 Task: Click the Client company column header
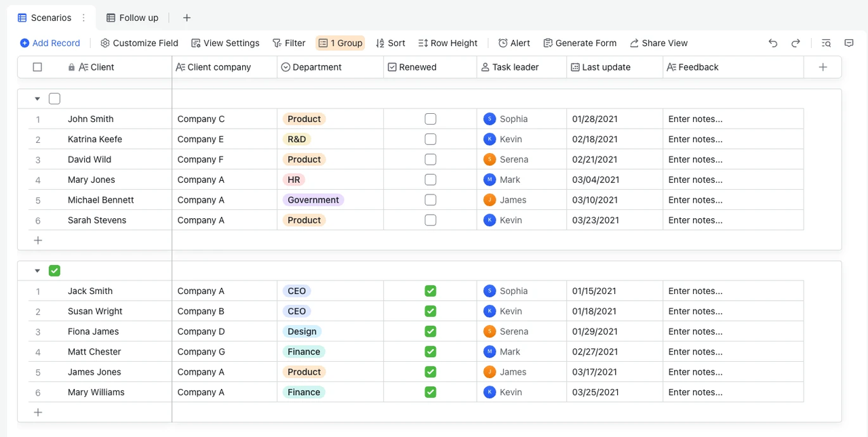pyautogui.click(x=224, y=67)
